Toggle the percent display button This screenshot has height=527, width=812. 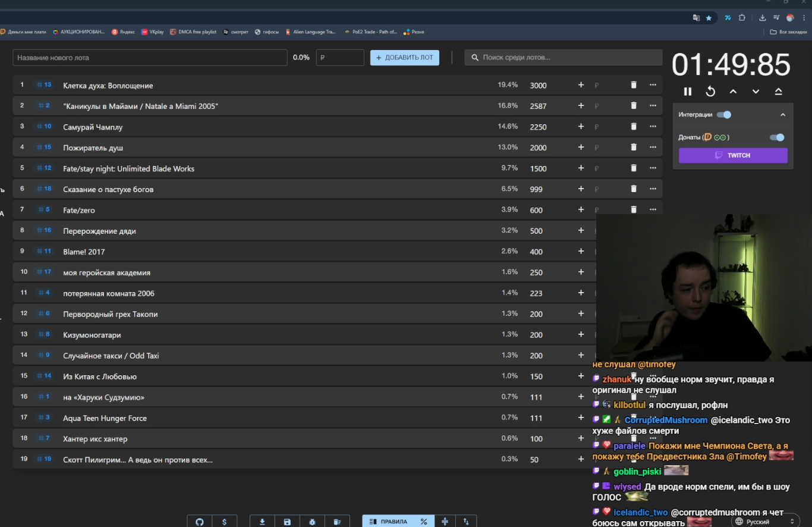tap(424, 522)
